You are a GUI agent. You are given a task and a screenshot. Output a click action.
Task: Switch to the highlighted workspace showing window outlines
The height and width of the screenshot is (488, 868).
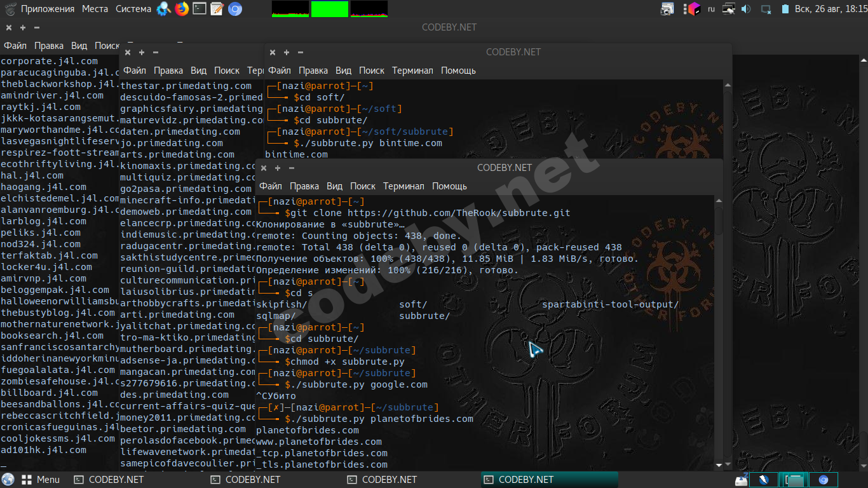click(x=794, y=480)
